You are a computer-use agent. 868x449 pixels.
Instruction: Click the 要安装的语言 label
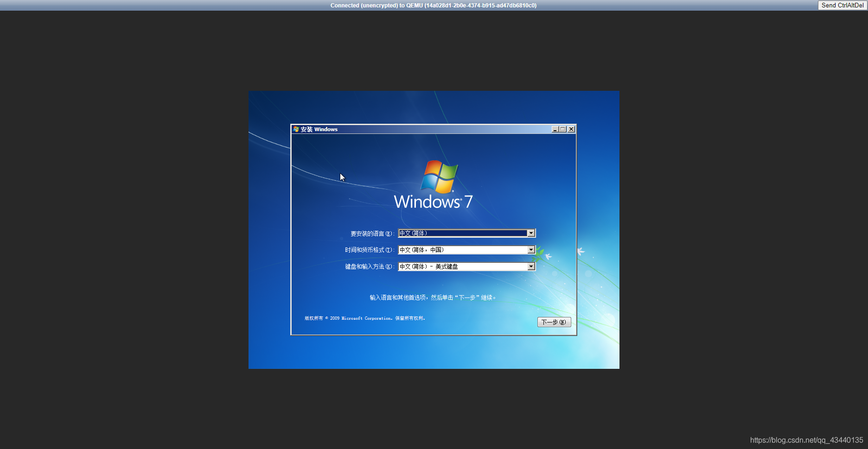point(372,234)
